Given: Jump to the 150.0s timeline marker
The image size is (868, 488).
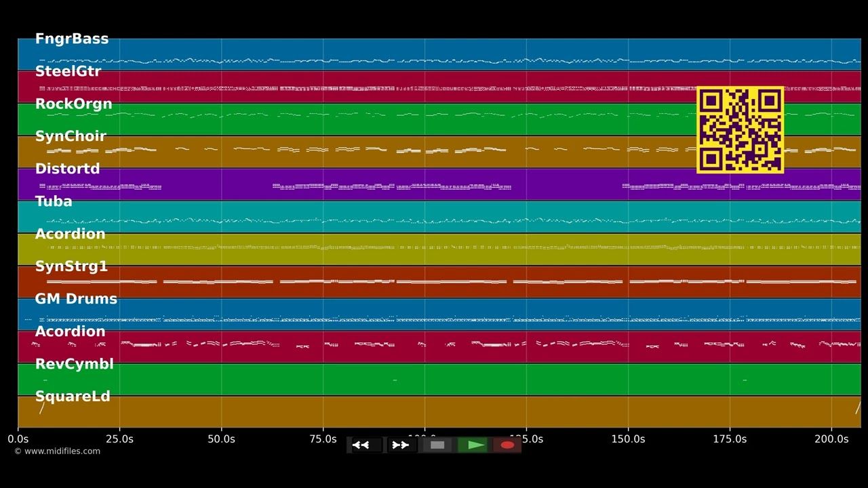Looking at the screenshot, I should [628, 439].
